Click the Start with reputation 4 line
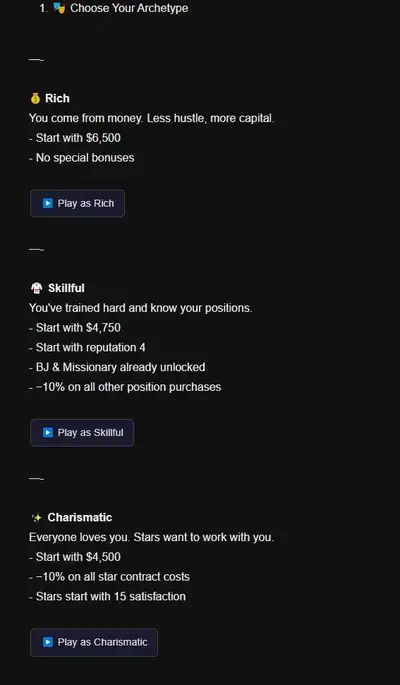 (x=87, y=348)
